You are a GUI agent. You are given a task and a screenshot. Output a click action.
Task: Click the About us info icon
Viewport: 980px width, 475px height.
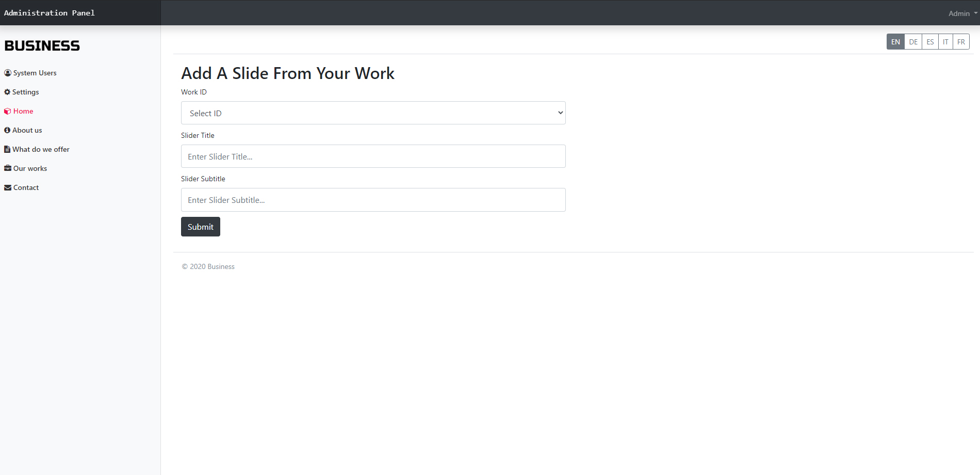(7, 130)
